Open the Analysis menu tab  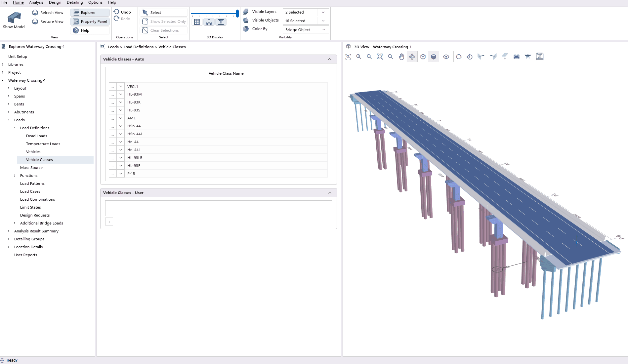pos(36,2)
